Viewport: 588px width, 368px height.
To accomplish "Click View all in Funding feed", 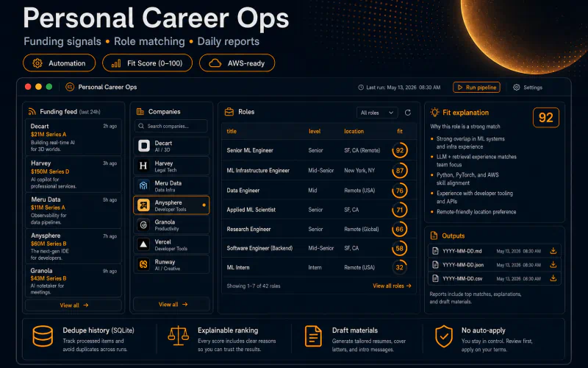I will [74, 305].
